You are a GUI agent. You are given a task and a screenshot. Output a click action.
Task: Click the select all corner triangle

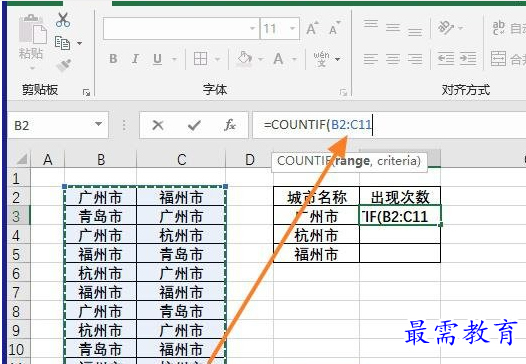[22, 159]
